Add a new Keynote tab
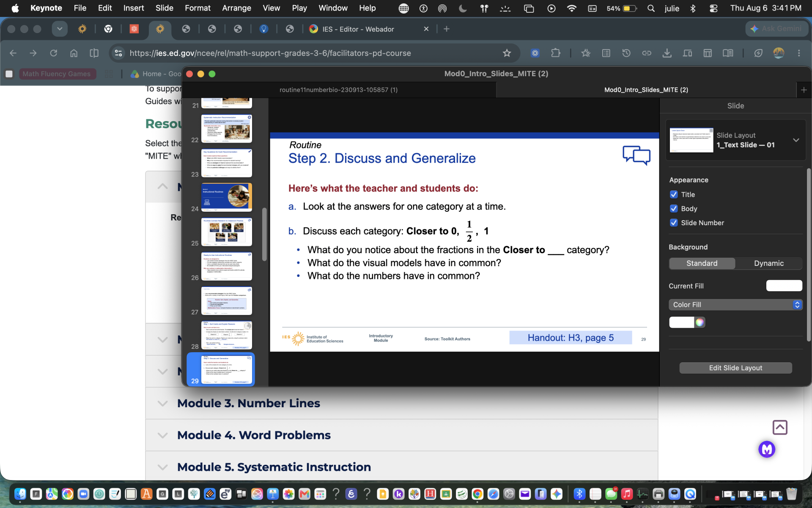The image size is (812, 508). (x=804, y=90)
